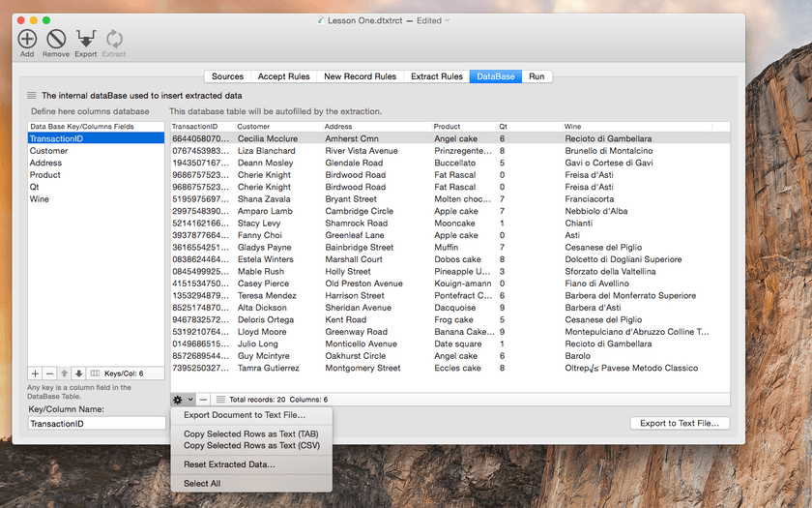812x508 pixels.
Task: Click the Export to Text File button
Action: point(680,423)
